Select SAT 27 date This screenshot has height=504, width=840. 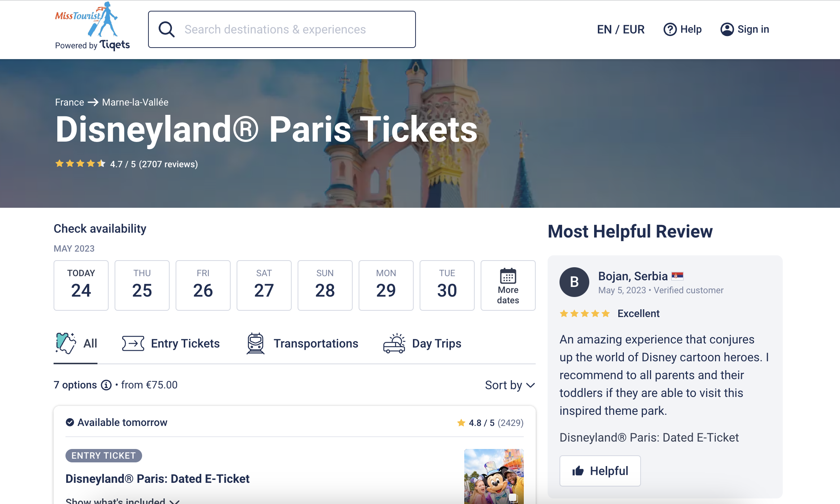(x=264, y=285)
